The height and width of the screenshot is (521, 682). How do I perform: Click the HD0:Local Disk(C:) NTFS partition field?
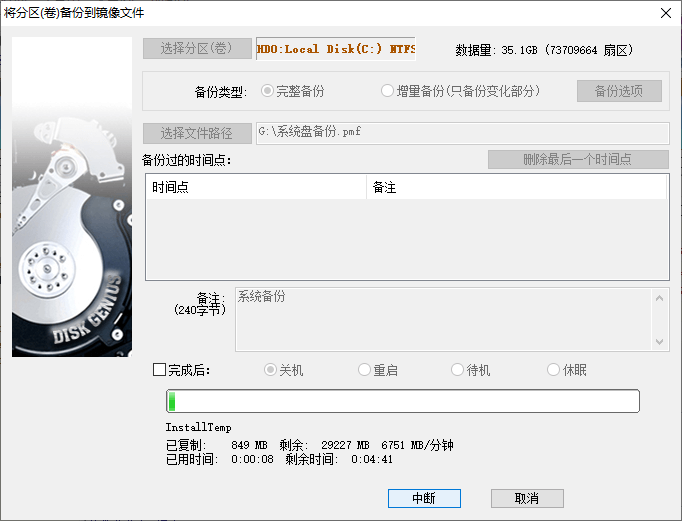coord(336,49)
